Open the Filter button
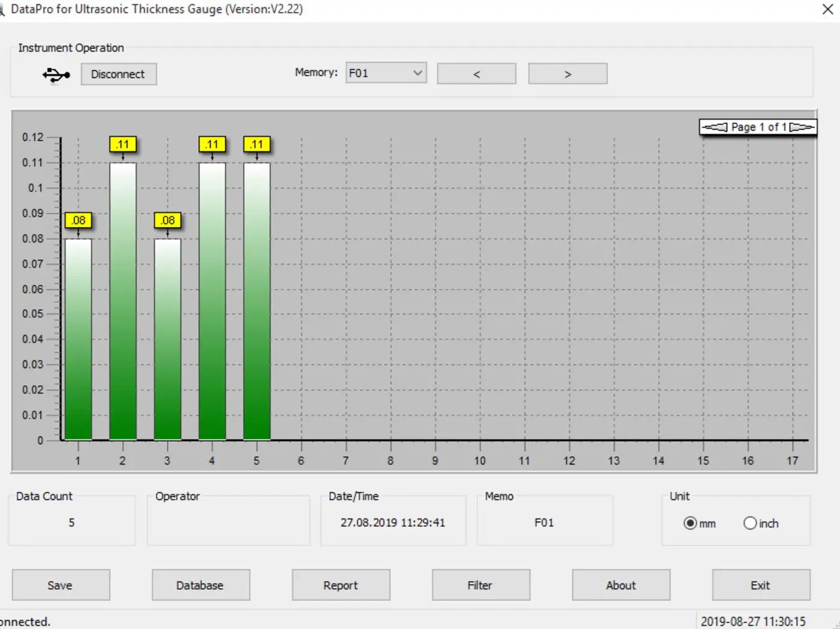The height and width of the screenshot is (629, 840). coord(481,585)
